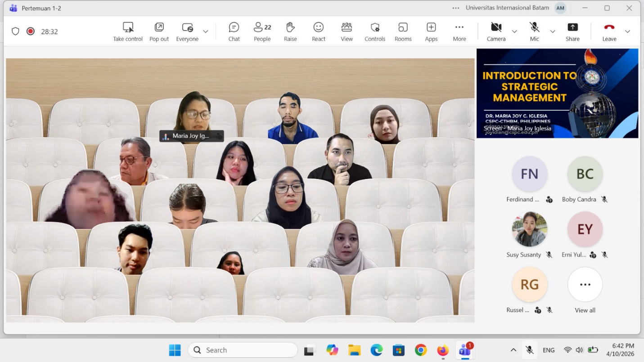Open the More actions menu
The image size is (644, 362).
click(459, 31)
